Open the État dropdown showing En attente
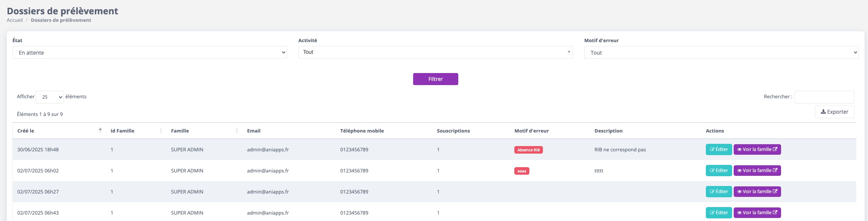The height and width of the screenshot is (221, 868). pos(150,52)
